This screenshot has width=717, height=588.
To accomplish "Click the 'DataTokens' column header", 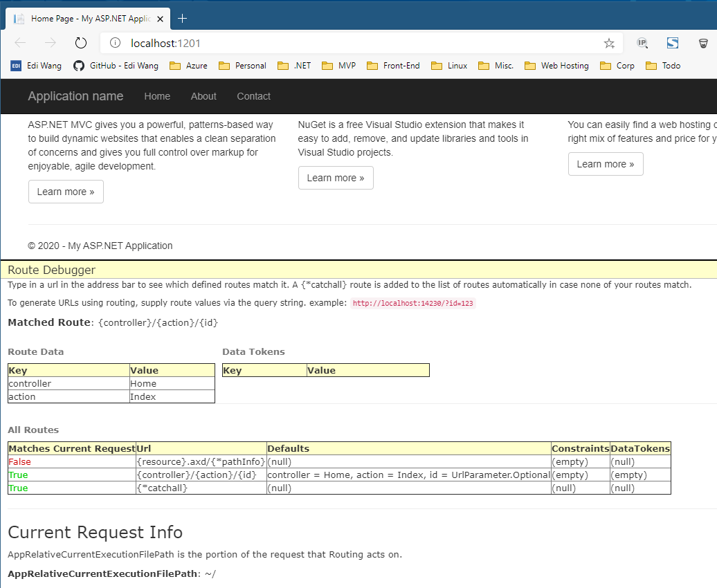I will coord(640,448).
